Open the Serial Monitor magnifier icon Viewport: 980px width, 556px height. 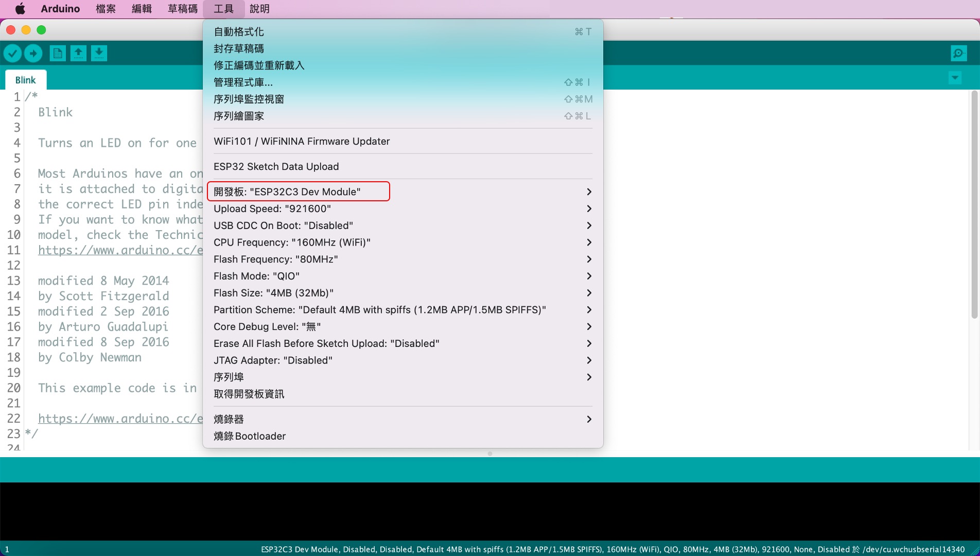[x=958, y=53]
